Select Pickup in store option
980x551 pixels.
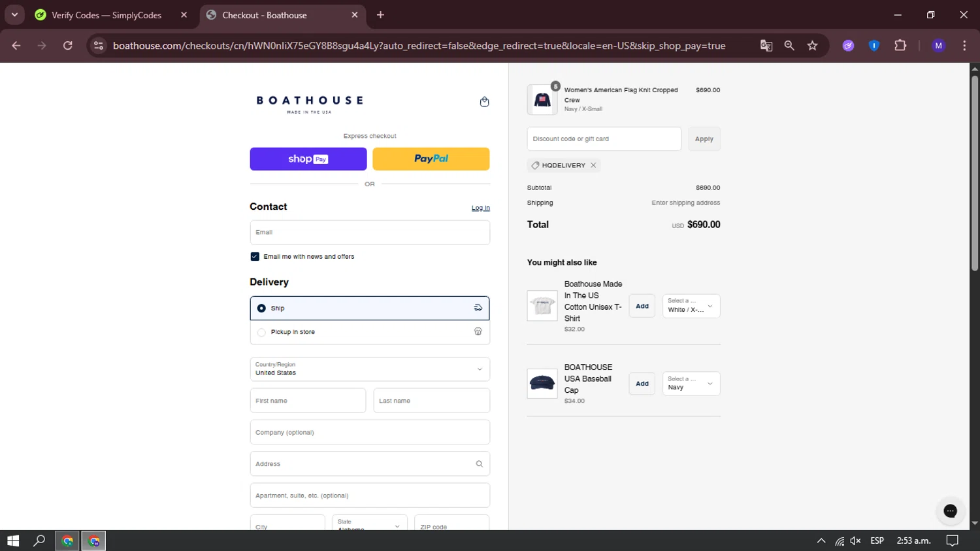pos(370,332)
